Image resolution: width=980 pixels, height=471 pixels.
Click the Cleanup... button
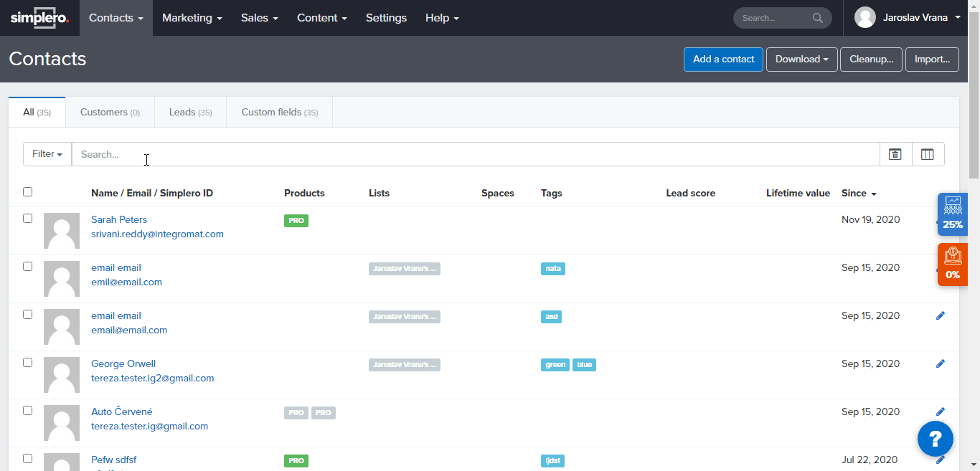click(871, 60)
